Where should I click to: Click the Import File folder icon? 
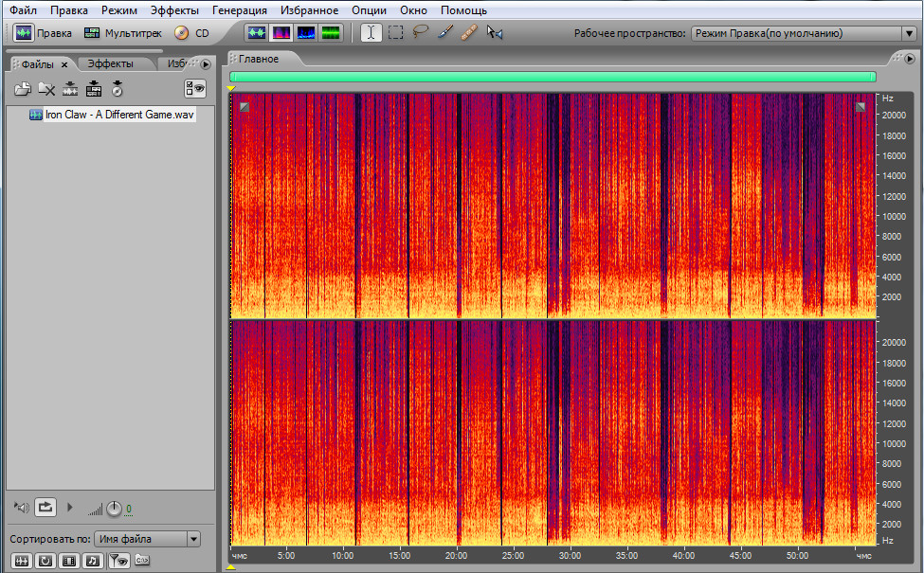pos(23,89)
